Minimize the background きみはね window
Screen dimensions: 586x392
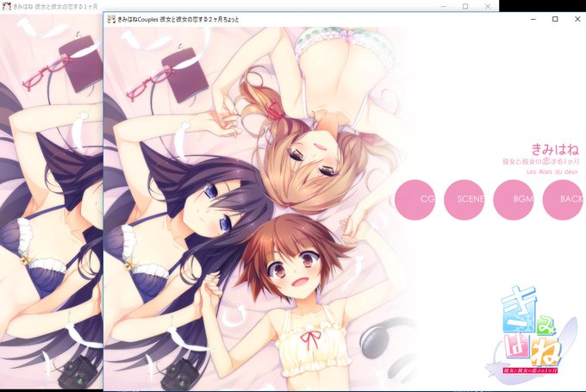pos(443,6)
